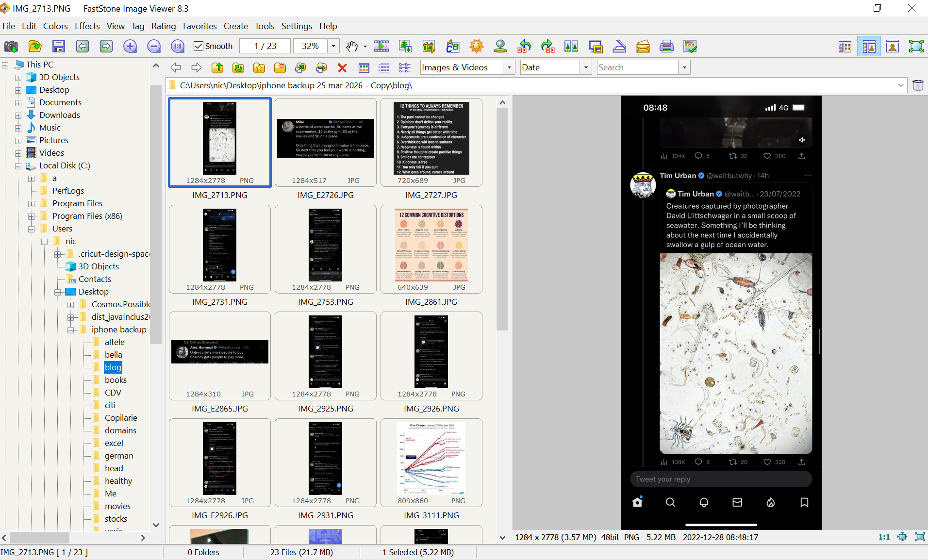Click the Add to Favorites star folder icon
Viewport: 928px width, 560px height.
pyautogui.click(x=259, y=67)
